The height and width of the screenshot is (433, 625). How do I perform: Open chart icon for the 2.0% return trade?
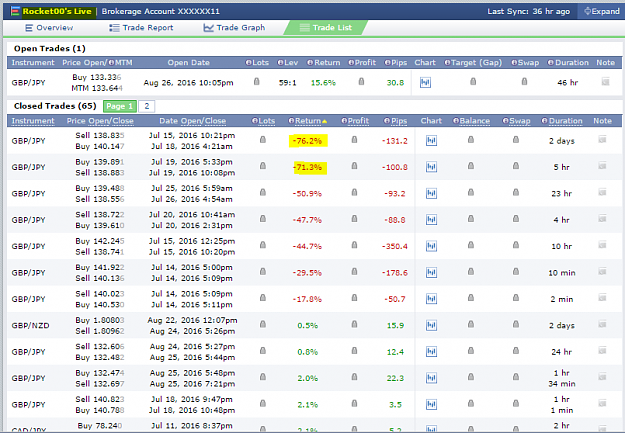tap(431, 378)
